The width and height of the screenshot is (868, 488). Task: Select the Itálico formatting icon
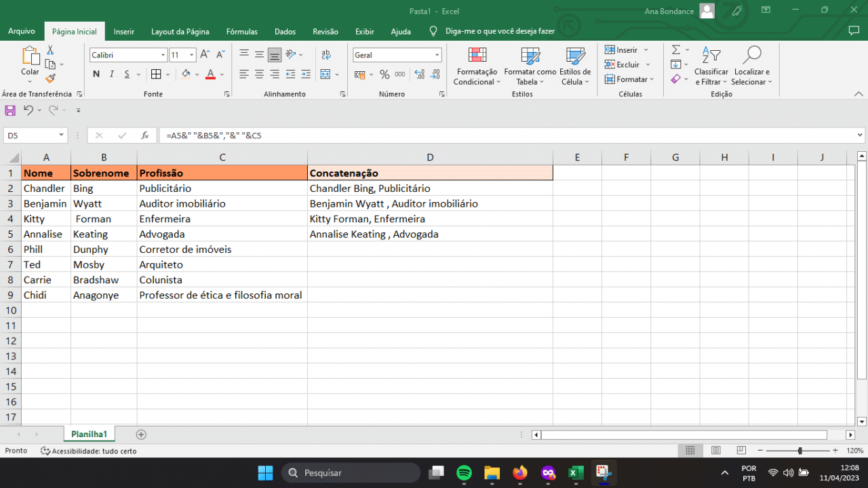[111, 74]
